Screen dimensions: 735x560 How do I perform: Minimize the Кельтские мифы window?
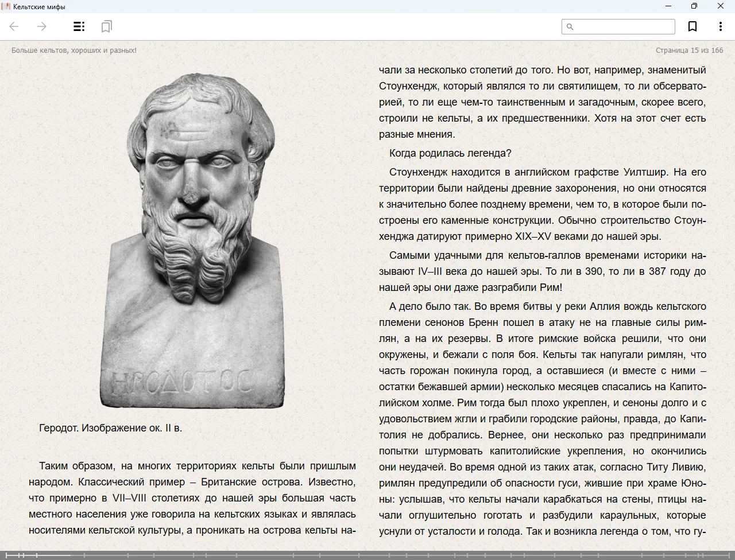[668, 6]
